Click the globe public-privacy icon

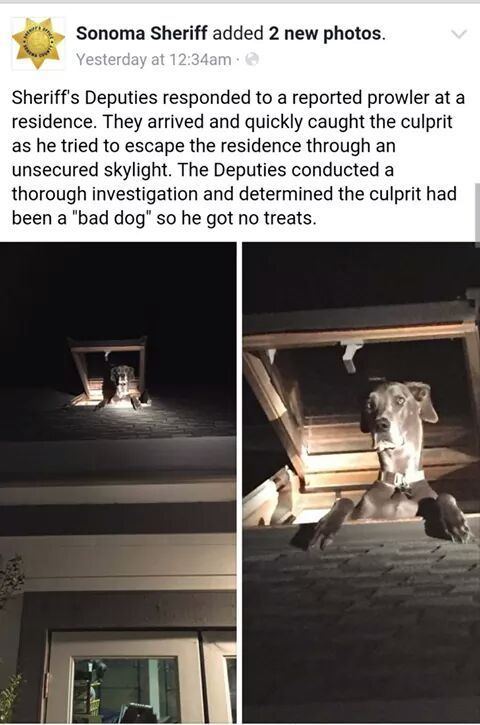[x=252, y=59]
